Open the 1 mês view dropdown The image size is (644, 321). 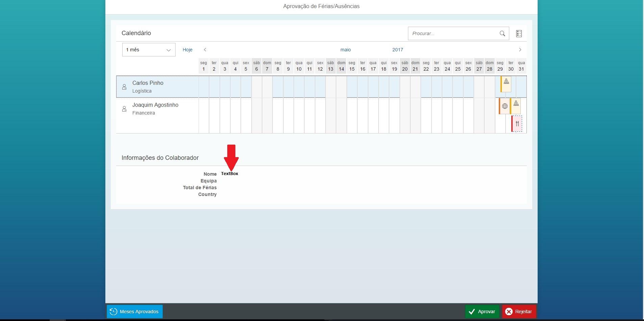(x=148, y=50)
